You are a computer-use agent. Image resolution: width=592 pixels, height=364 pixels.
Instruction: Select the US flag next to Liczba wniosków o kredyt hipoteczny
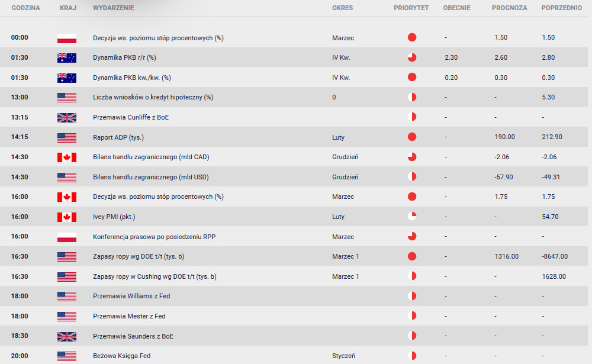[67, 98]
